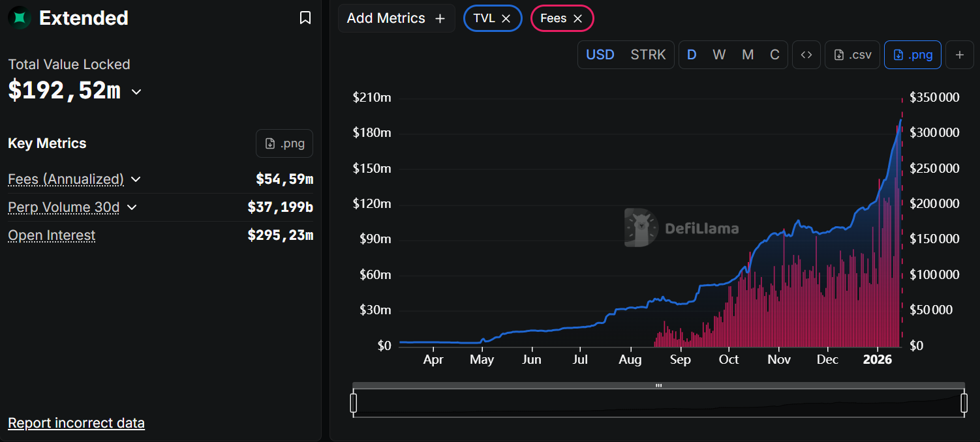Select the weekly W interval
The width and height of the screenshot is (980, 442).
[x=719, y=55]
